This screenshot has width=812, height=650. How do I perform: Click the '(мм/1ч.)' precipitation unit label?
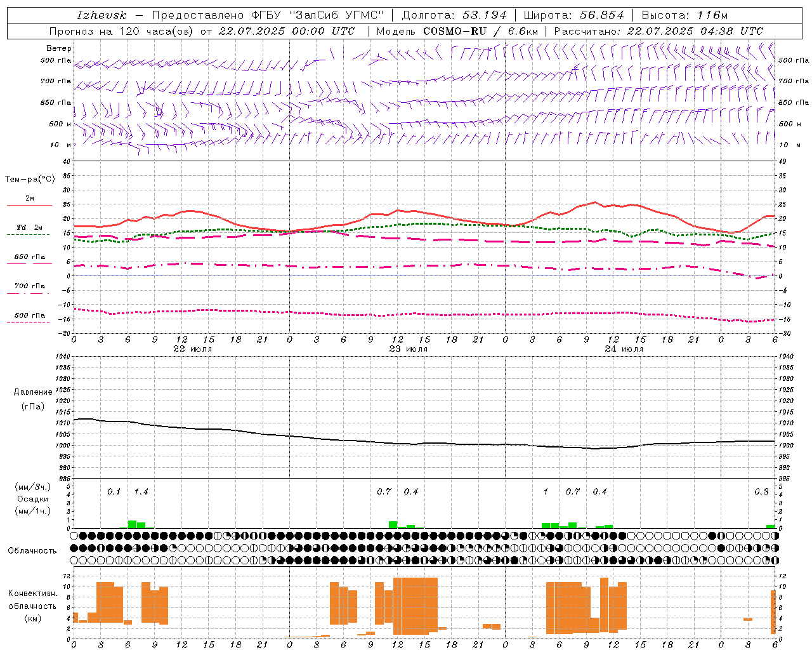tap(33, 511)
